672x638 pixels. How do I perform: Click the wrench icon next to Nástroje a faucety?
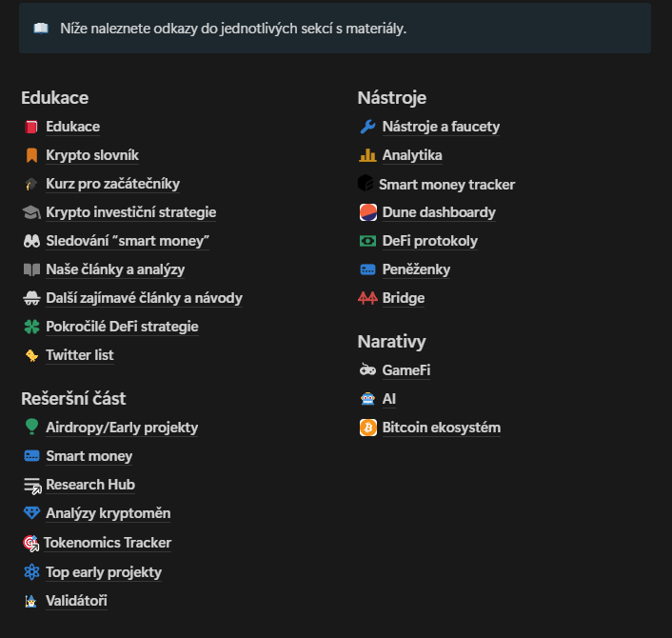pos(367,127)
